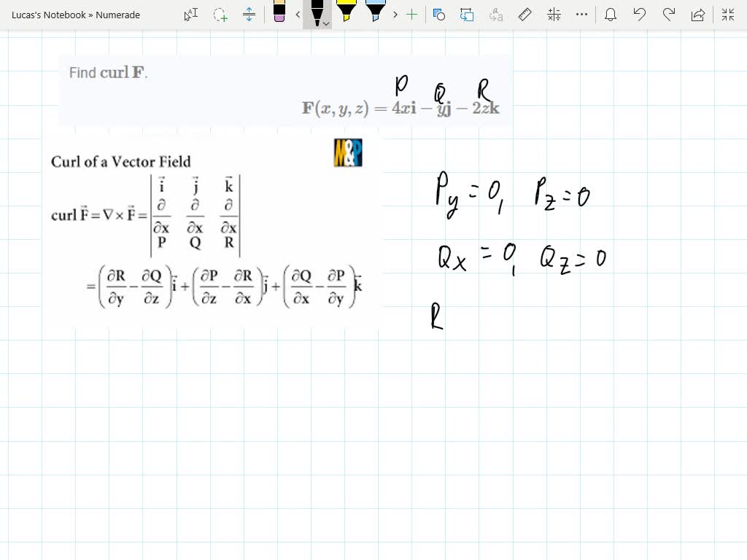
Task: Toggle the snap-to-grid tool
Action: (x=468, y=15)
